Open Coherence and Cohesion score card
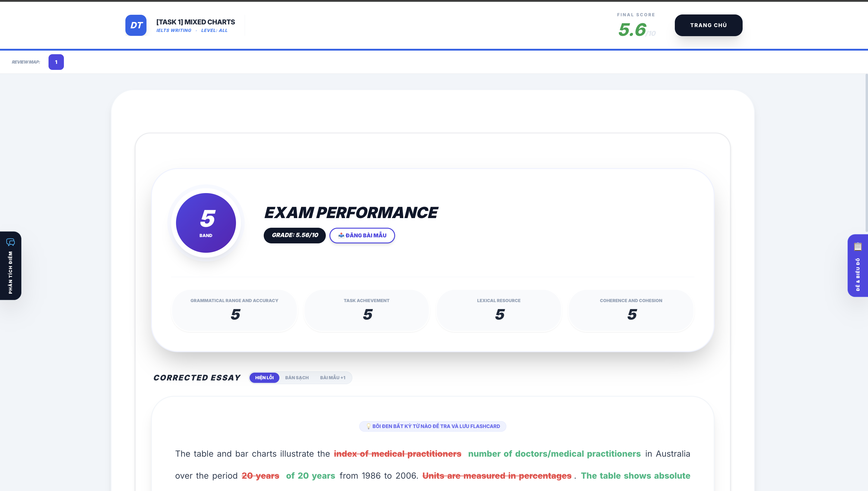The image size is (868, 491). 631,311
